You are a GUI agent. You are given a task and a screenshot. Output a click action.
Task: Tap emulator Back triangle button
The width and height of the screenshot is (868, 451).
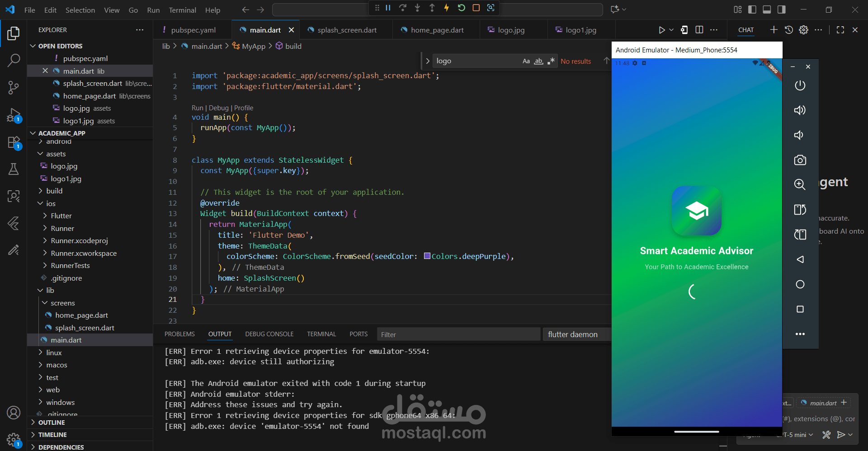coord(800,259)
